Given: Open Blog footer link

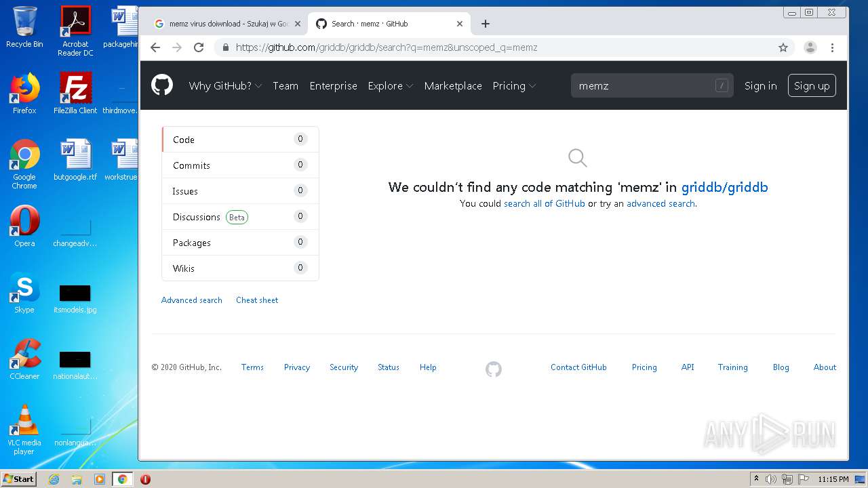Looking at the screenshot, I should pyautogui.click(x=781, y=367).
